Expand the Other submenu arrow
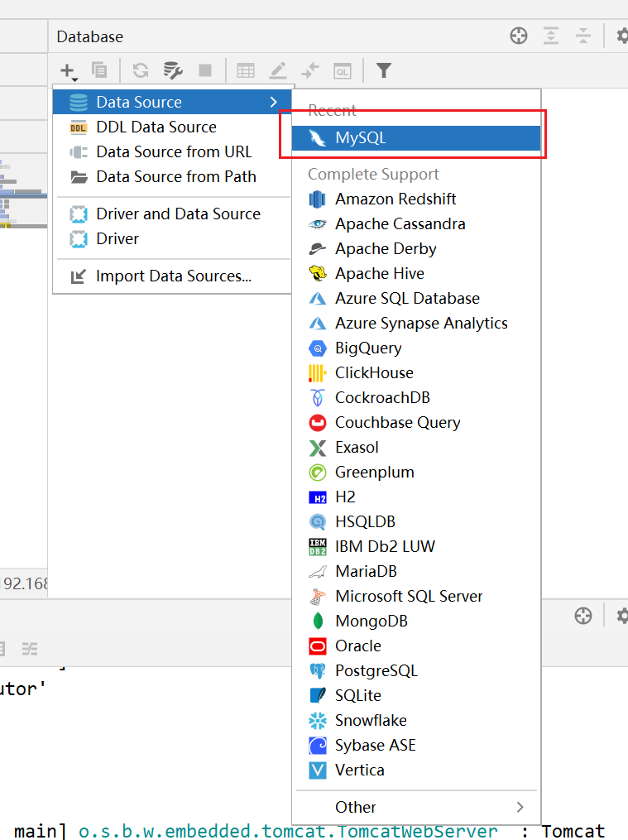628x840 pixels. [x=520, y=807]
